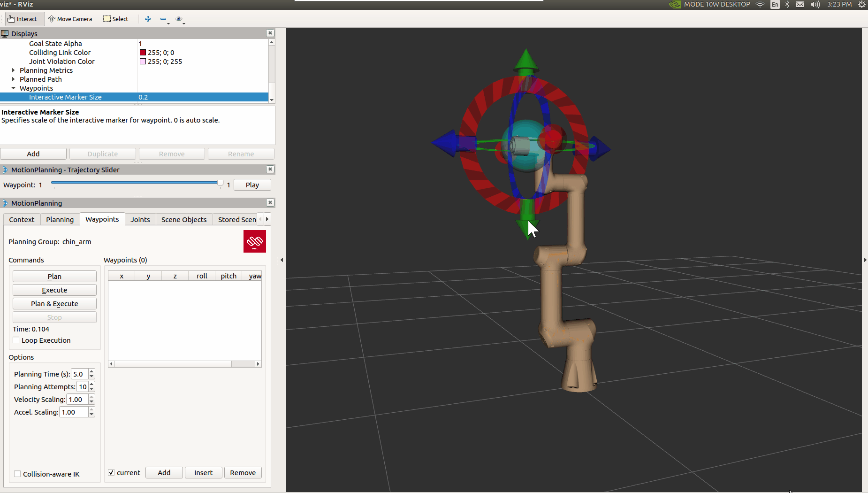Switch to the Waypoints tab
The width and height of the screenshot is (868, 493).
pos(102,219)
